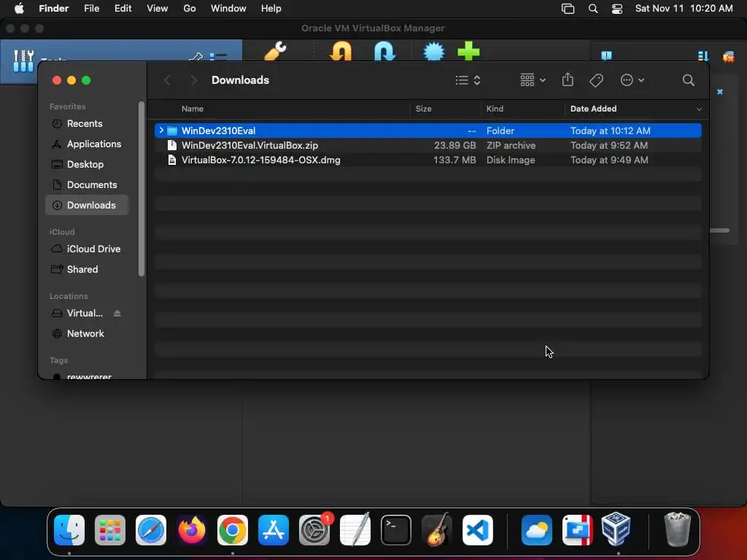The image size is (747, 560).
Task: Open GarageBand from the Dock
Action: point(437,530)
